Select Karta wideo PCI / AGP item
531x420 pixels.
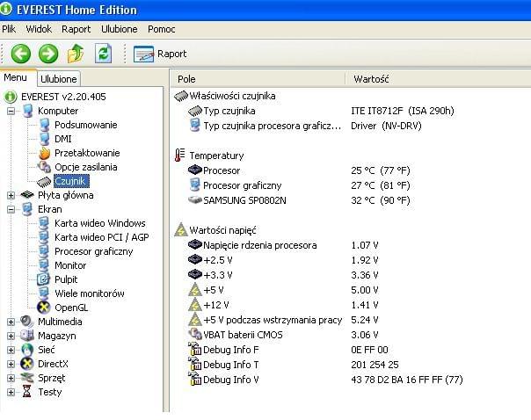(102, 237)
